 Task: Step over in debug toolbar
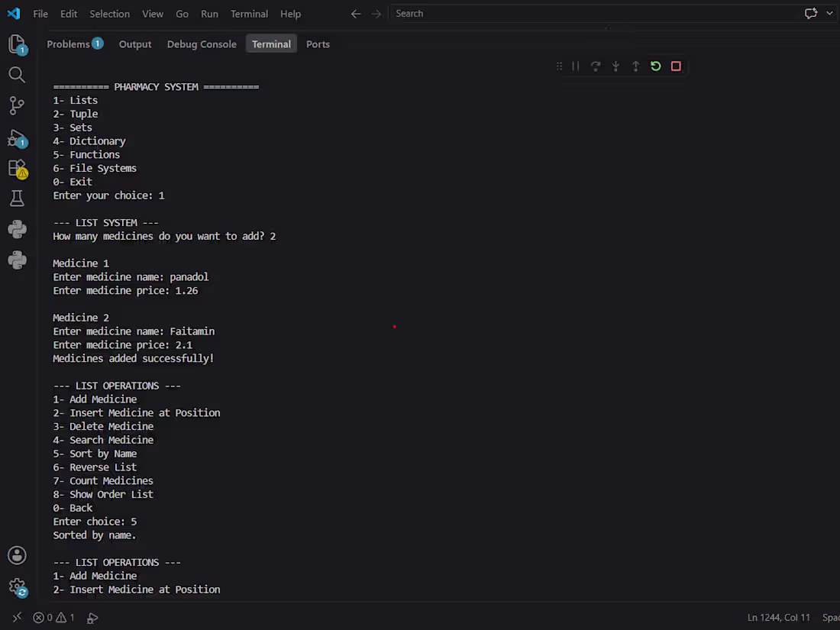595,66
